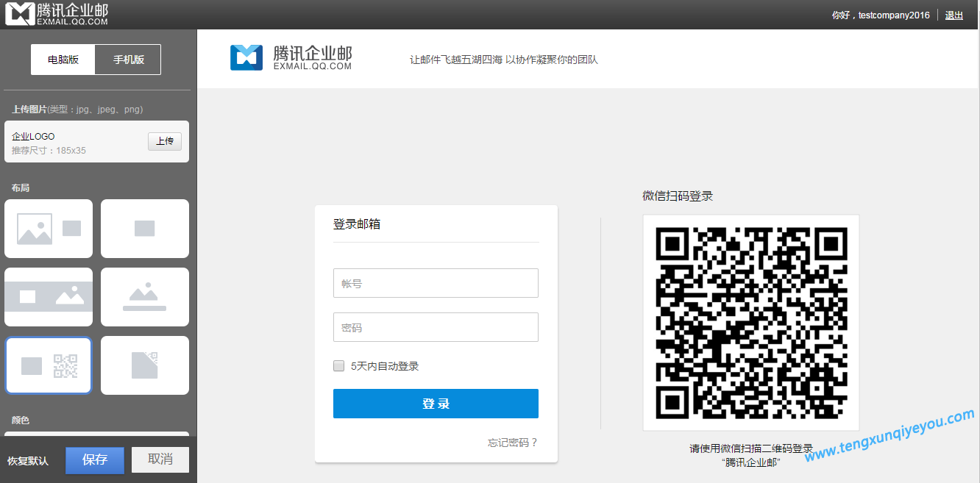Click the blue 登录 button
The image size is (980, 483).
[436, 404]
